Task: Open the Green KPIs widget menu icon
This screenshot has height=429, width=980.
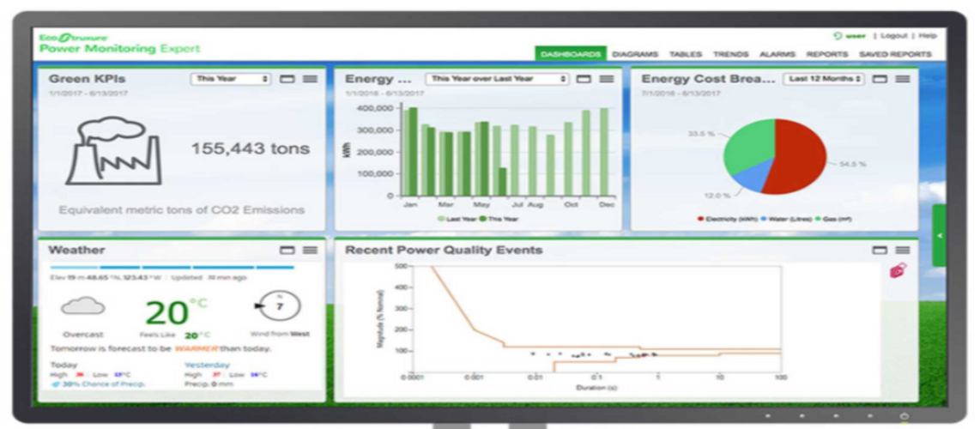Action: [310, 79]
